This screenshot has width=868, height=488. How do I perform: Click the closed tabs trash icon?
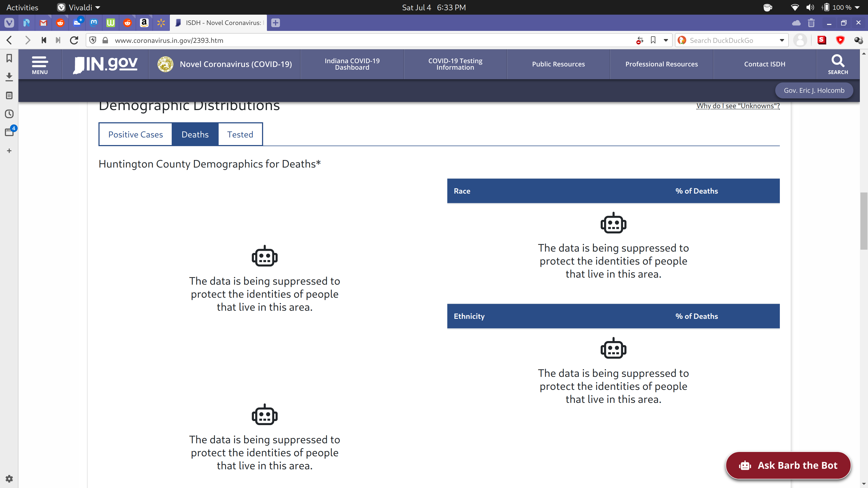(x=811, y=23)
